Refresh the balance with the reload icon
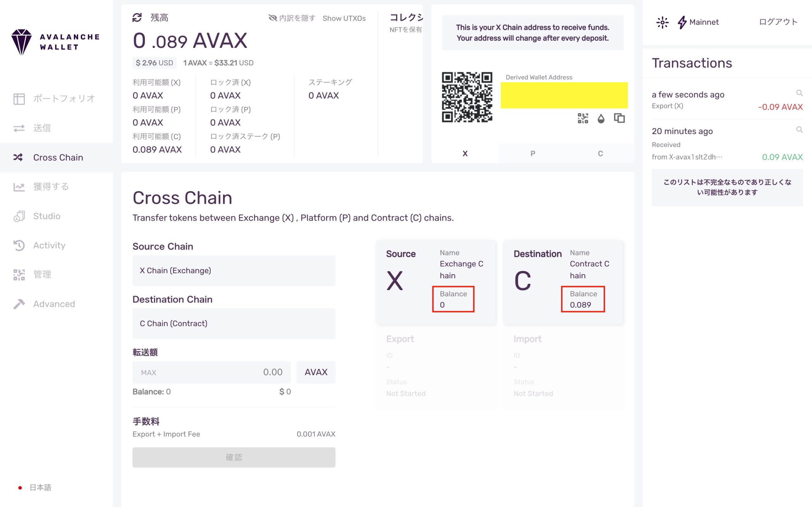Viewport: 812px width, 507px height. tap(137, 17)
